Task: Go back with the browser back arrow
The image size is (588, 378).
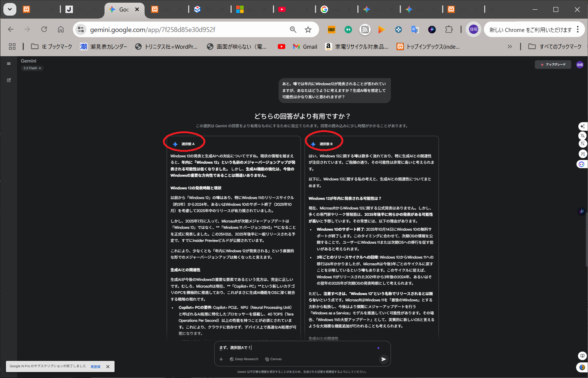Action: pos(10,29)
